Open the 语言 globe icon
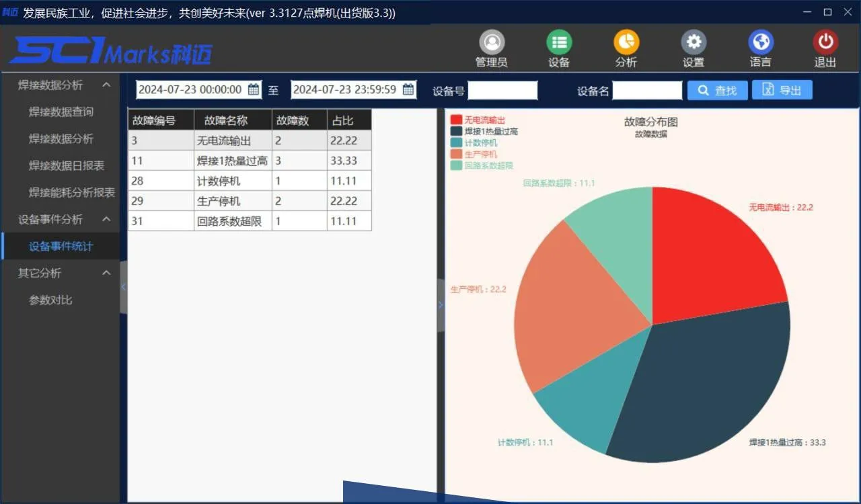 761,43
